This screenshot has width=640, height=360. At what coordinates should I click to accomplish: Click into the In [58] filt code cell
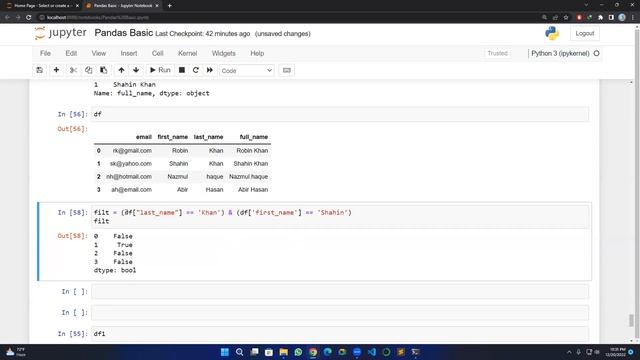[x=340, y=217]
